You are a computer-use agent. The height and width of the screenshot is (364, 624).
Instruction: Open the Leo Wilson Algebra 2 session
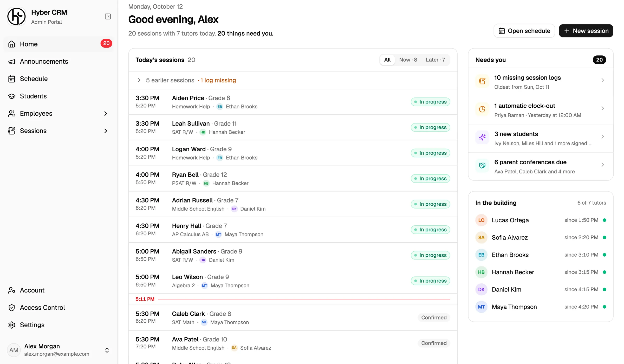click(293, 281)
